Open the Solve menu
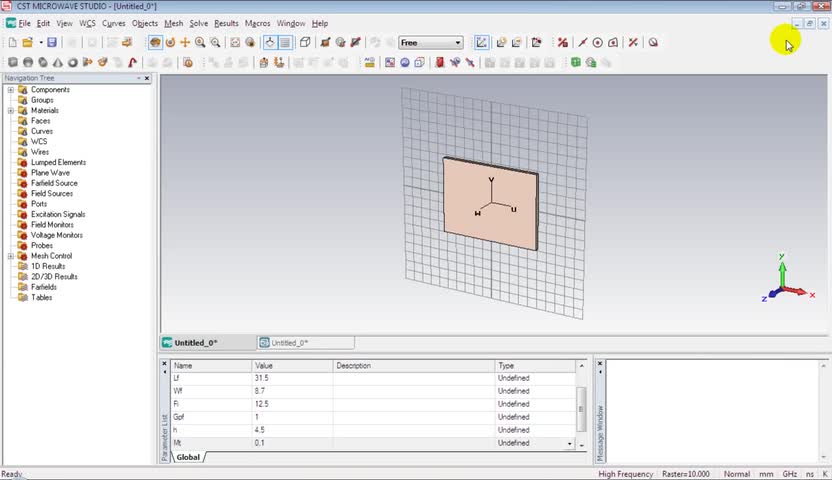 coord(199,23)
